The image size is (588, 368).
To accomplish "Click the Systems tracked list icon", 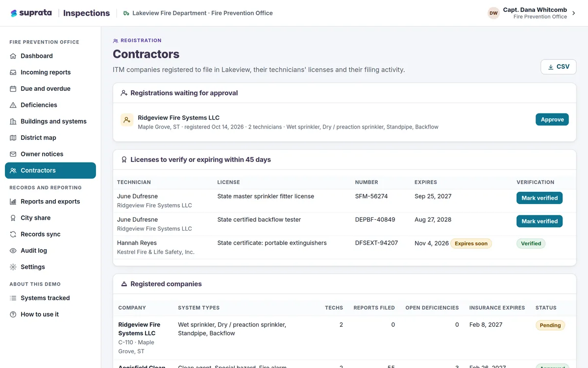I will point(13,298).
